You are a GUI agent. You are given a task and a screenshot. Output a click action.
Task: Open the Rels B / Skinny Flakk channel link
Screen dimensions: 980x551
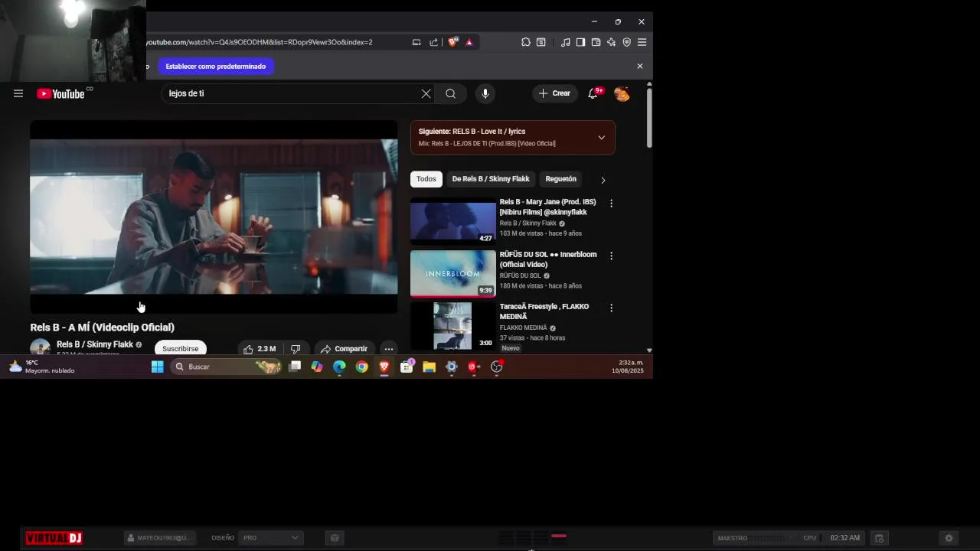(x=95, y=344)
